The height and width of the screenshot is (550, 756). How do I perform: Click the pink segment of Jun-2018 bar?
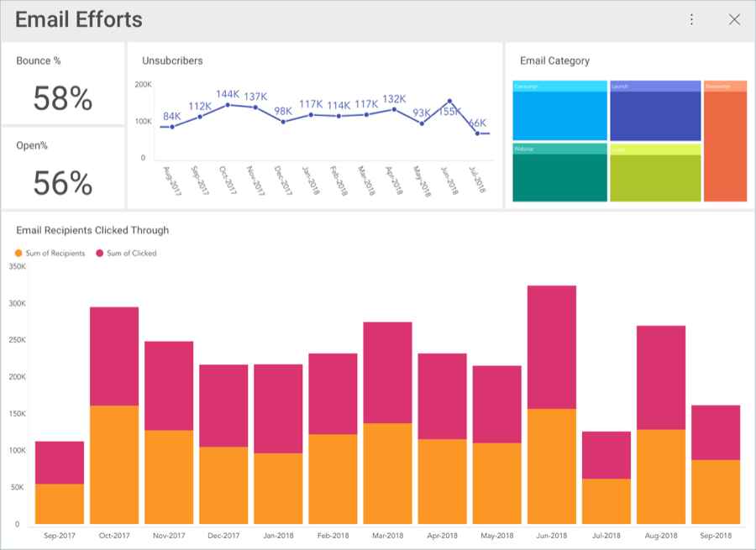[552, 347]
